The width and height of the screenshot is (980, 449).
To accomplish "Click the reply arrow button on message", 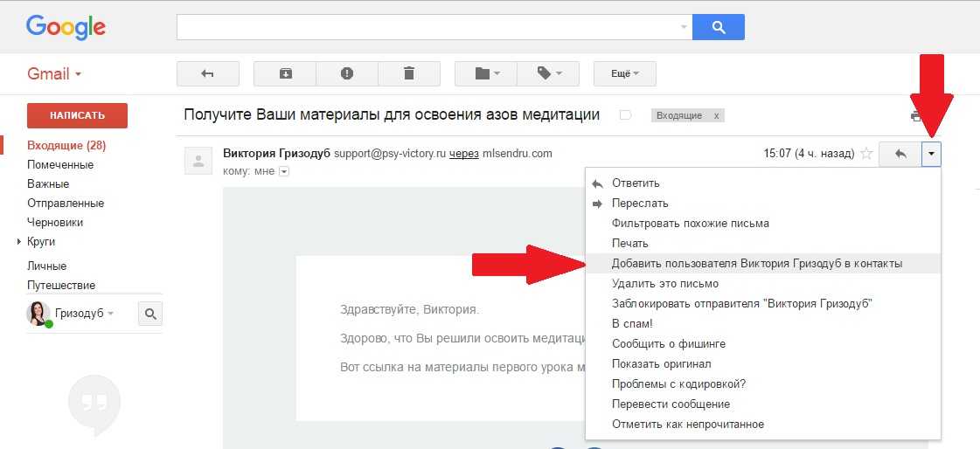I will pos(900,154).
